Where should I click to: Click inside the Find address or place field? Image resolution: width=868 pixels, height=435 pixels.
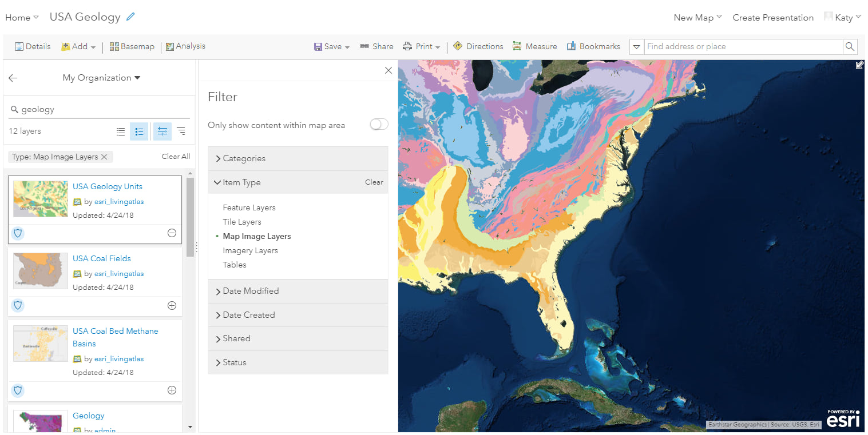coord(738,46)
